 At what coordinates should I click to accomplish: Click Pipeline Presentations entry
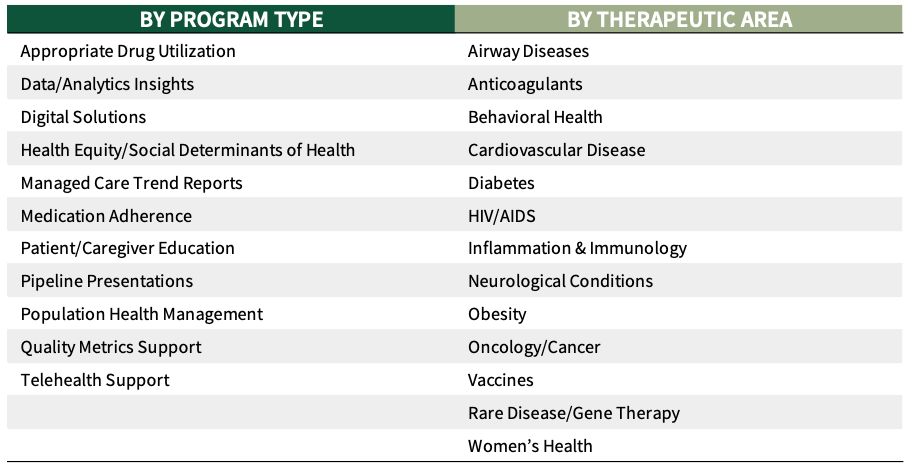point(107,281)
